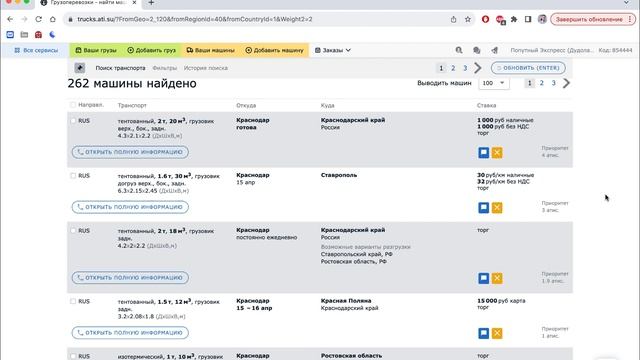Screen dimensions: 640x360
Task: Click the pin icon beside Поиск транспорта
Action: coord(80,68)
